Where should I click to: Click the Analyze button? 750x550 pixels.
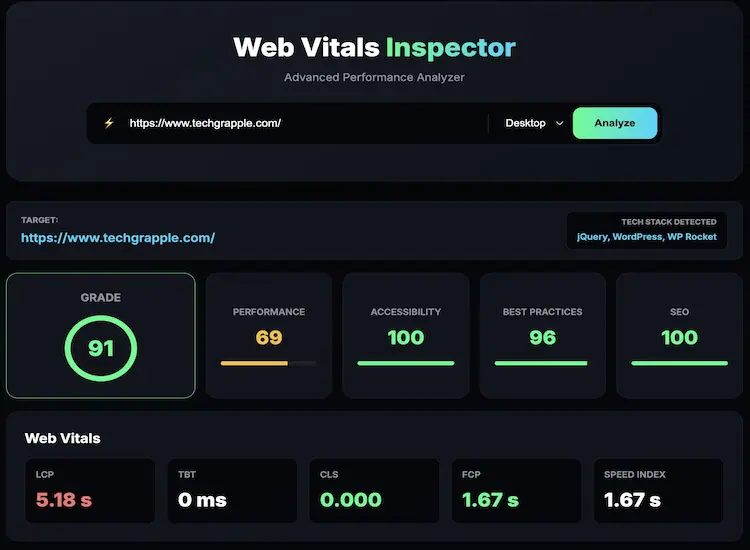tap(615, 123)
